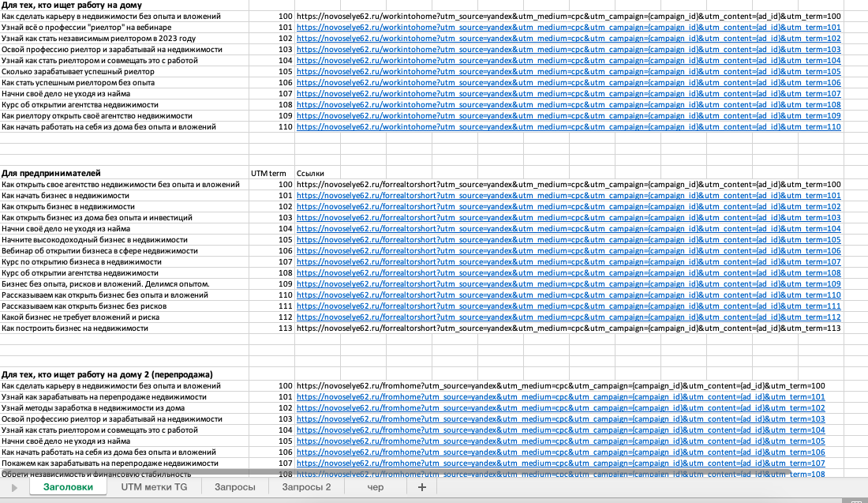868x503 pixels.
Task: Open the workintohome link ending utm_term=106
Action: 568,83
